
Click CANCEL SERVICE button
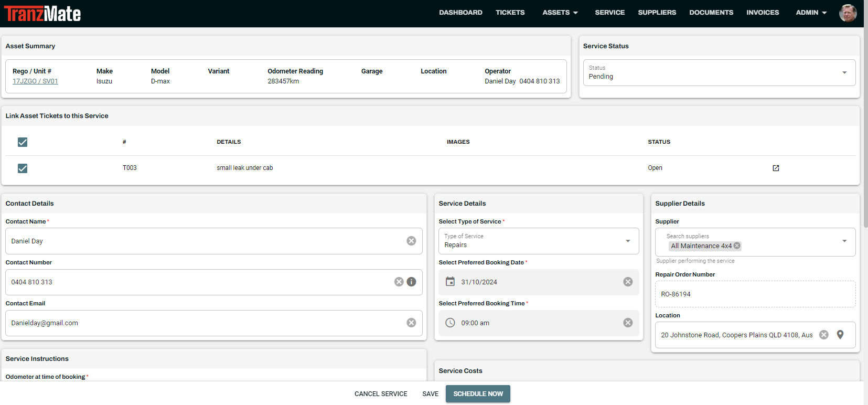point(381,394)
